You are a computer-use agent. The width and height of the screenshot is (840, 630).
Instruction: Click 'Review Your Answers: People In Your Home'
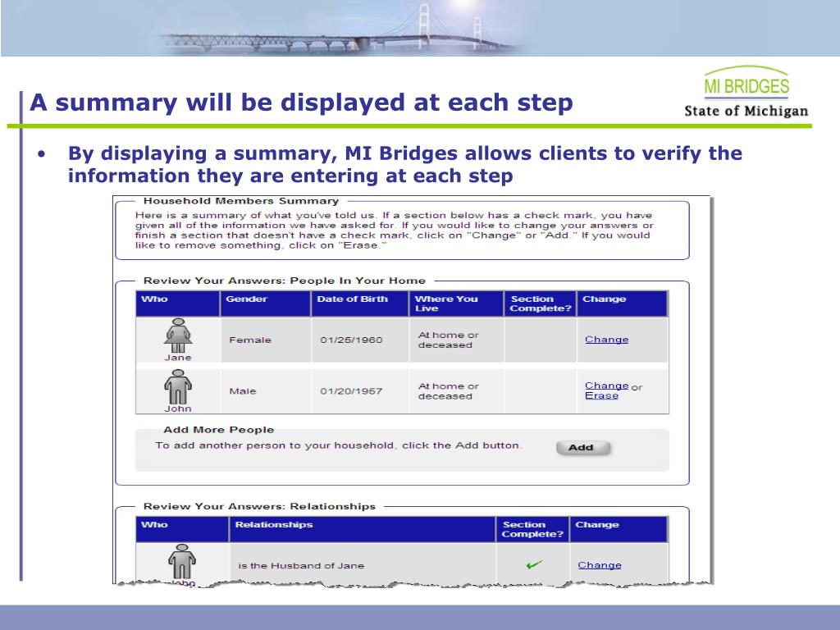(285, 281)
